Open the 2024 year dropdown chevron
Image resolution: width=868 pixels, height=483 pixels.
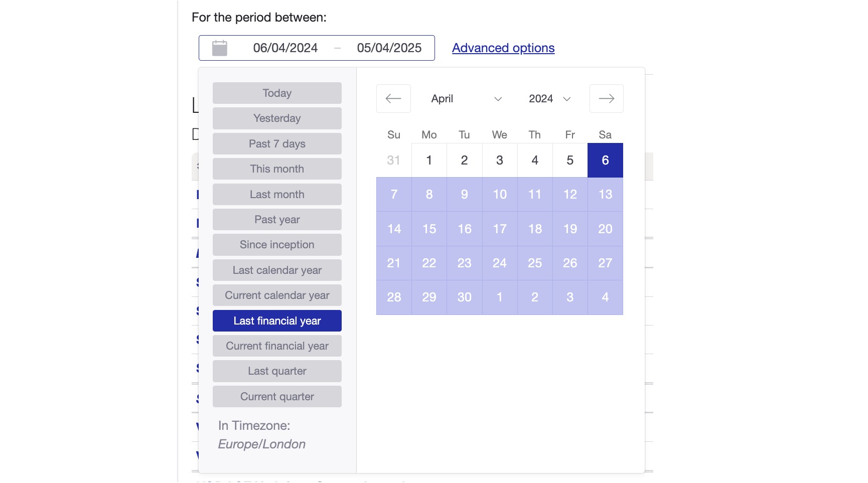567,99
